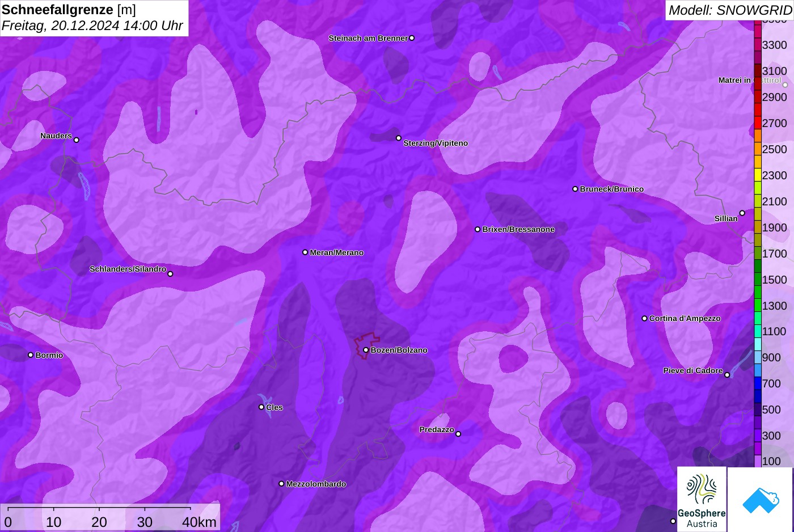Click the Schneefallgrenze [m] title
Viewport: 794px width, 532px height.
(69, 10)
